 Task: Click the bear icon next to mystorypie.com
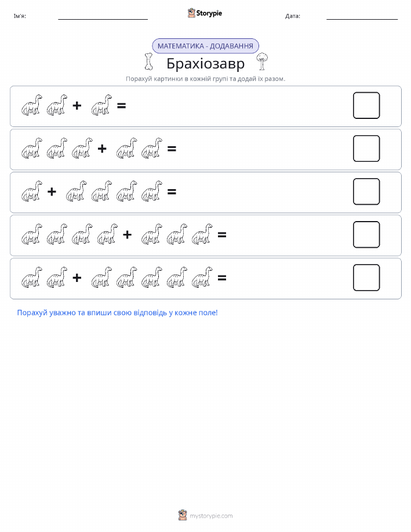[x=183, y=515]
